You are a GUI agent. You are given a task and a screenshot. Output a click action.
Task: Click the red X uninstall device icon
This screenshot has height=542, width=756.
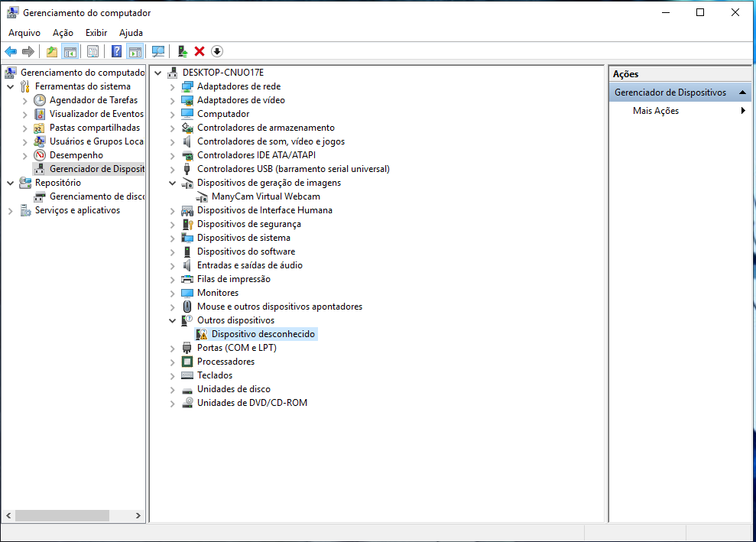pyautogui.click(x=200, y=51)
